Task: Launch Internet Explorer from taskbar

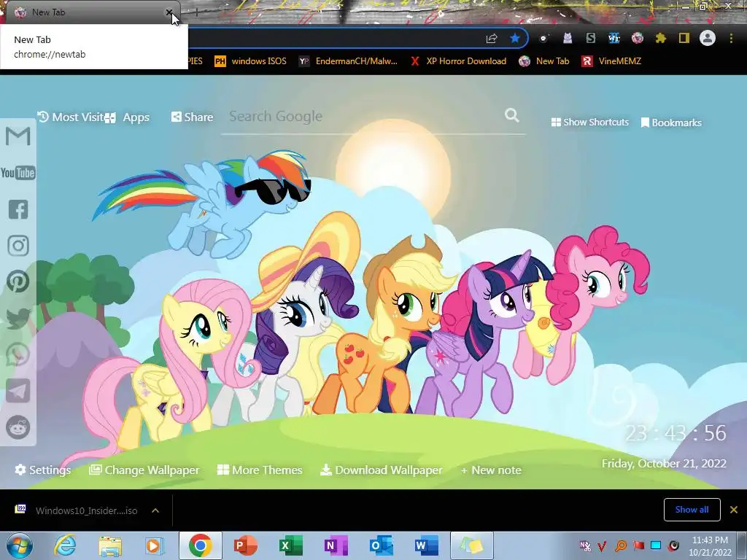Action: pyautogui.click(x=65, y=545)
